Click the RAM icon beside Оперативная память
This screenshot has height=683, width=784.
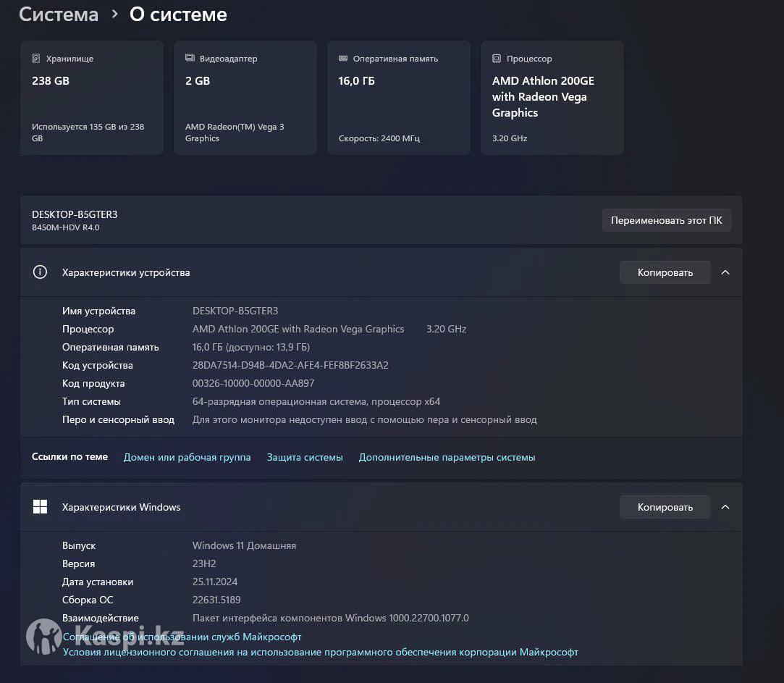pyautogui.click(x=343, y=59)
